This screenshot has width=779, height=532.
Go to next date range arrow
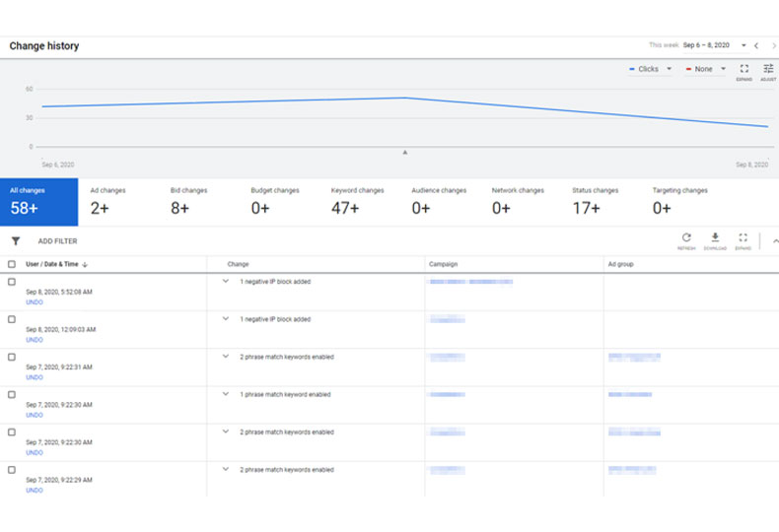coord(773,45)
